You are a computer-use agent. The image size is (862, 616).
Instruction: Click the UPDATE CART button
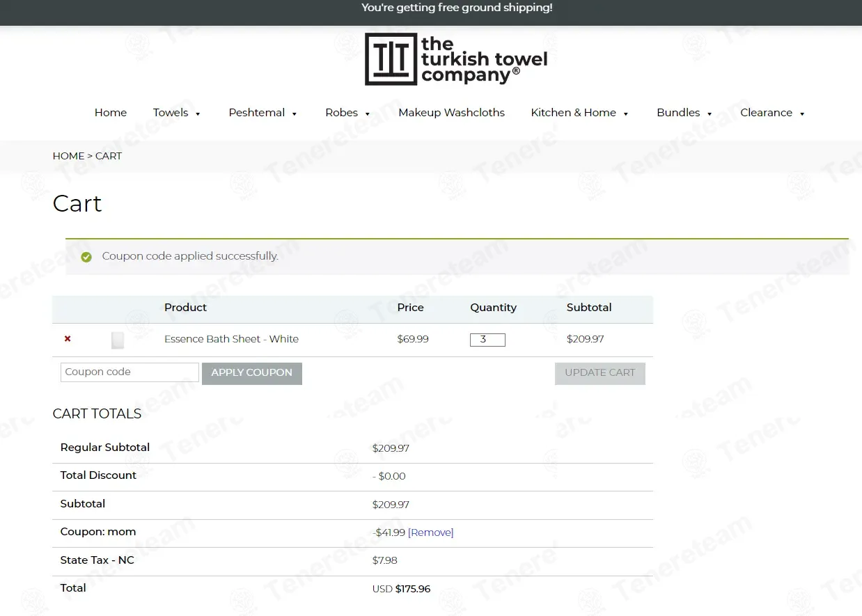(x=600, y=373)
